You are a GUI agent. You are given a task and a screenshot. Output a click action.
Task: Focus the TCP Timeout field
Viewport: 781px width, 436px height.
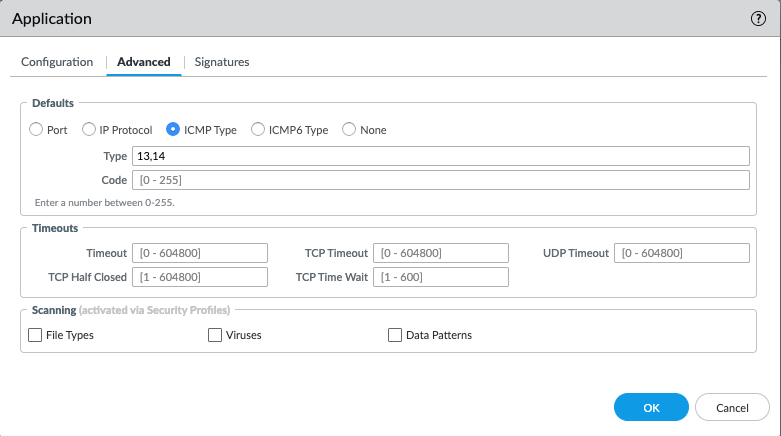[x=441, y=253]
